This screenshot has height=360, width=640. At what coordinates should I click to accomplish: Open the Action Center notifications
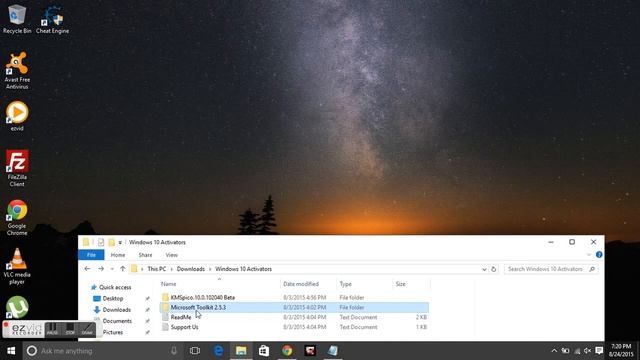[599, 351]
